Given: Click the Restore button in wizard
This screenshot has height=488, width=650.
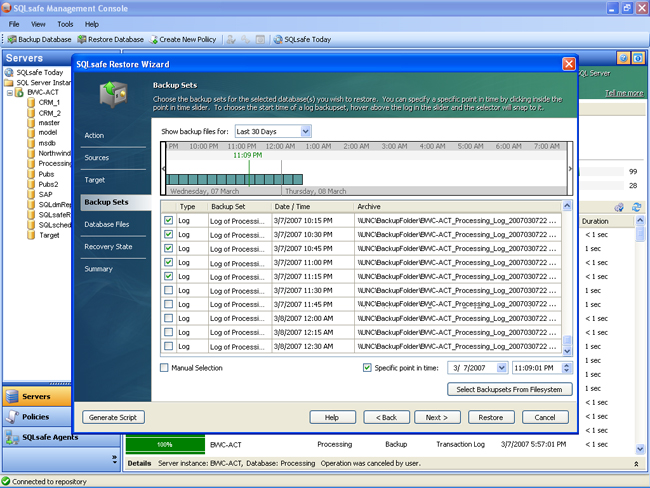Looking at the screenshot, I should 491,418.
